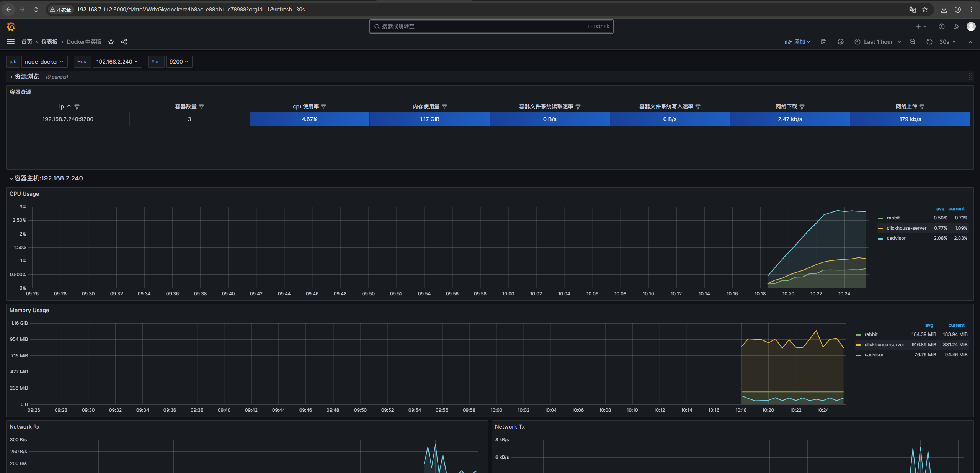
Task: Open dashboard settings gear icon
Action: (841, 42)
